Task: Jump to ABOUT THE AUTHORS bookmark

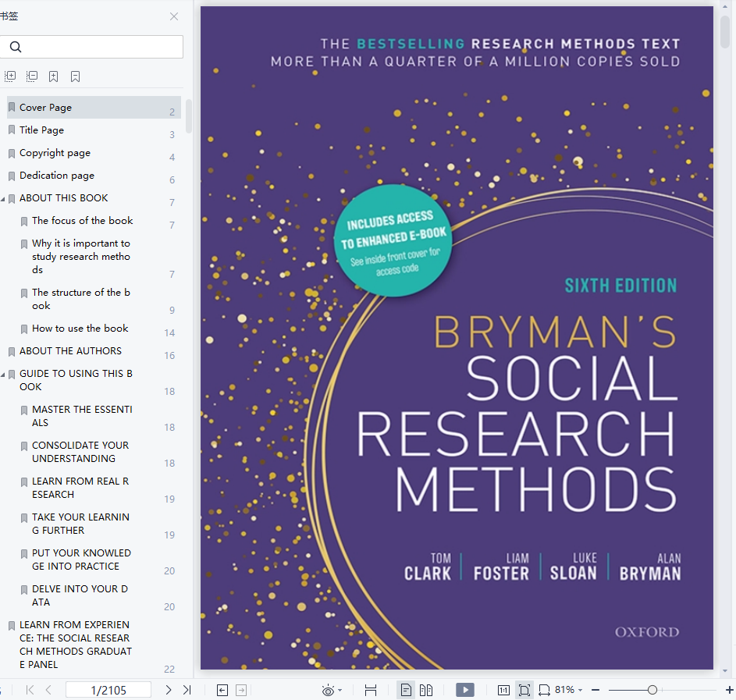Action: pos(70,351)
